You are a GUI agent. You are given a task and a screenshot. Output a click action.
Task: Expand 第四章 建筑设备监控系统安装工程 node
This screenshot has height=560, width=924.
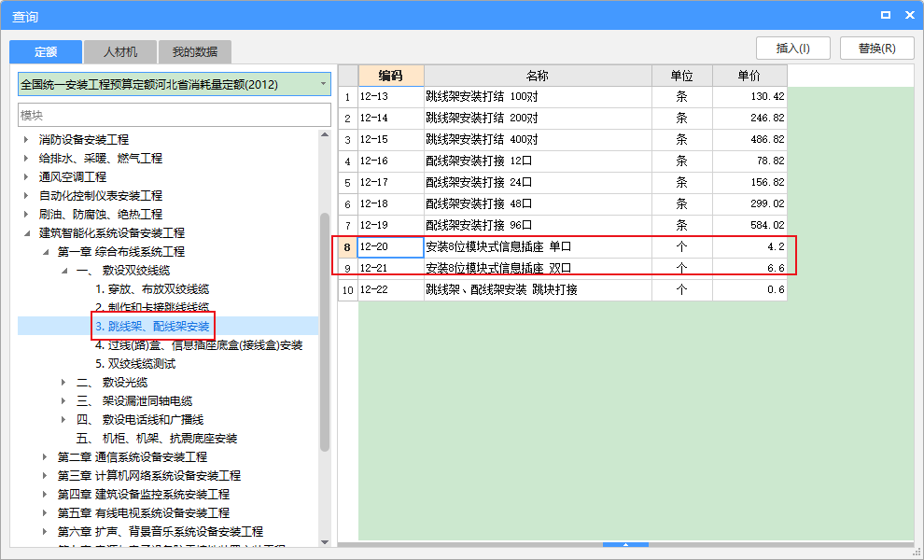click(x=46, y=495)
